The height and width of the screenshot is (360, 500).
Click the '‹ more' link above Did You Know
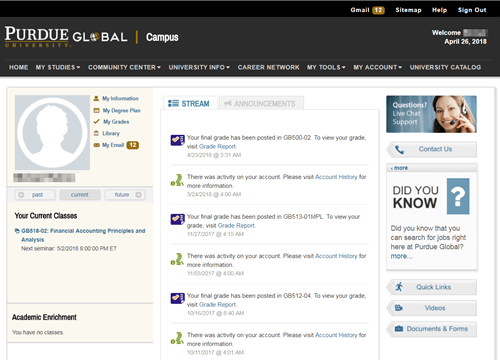[x=399, y=168]
